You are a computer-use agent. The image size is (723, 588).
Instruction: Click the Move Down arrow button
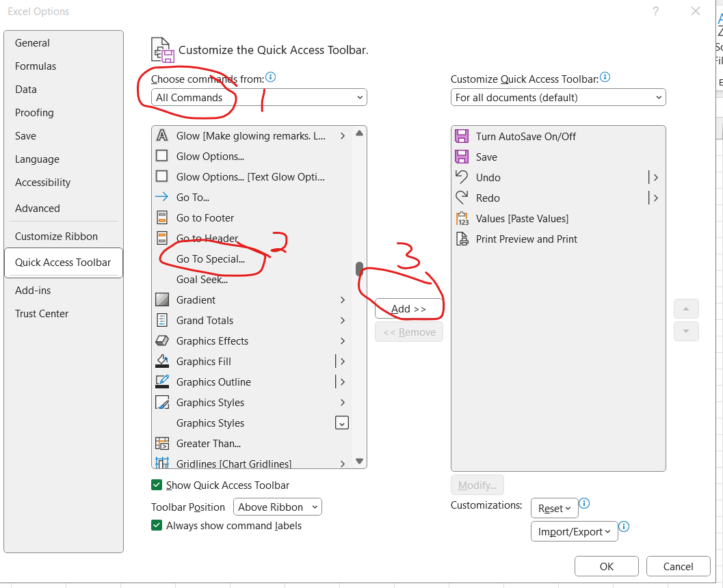pos(685,332)
